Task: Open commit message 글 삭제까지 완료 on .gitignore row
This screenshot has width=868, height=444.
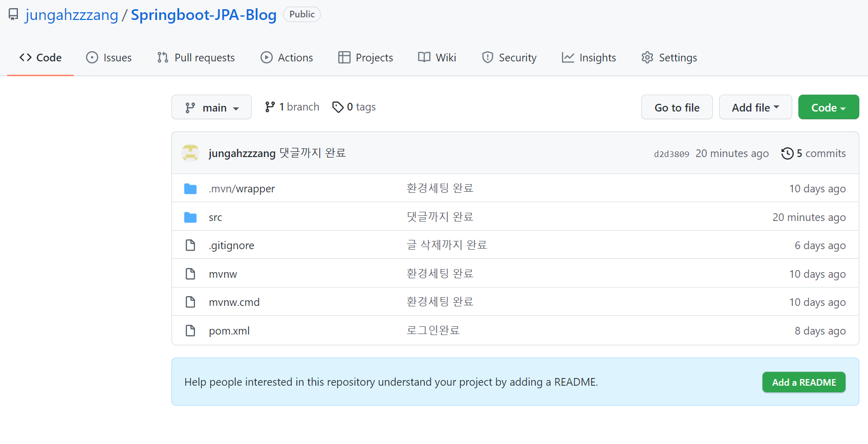Action: tap(447, 245)
